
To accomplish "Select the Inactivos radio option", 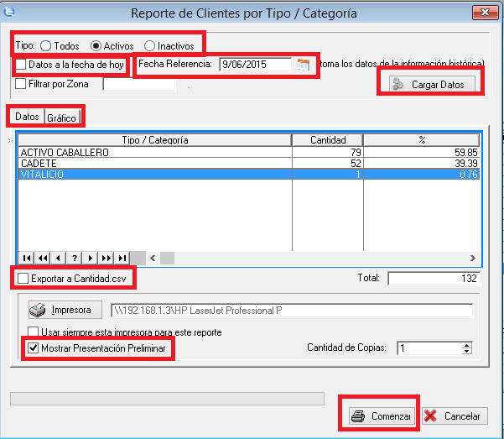I will click(x=149, y=45).
